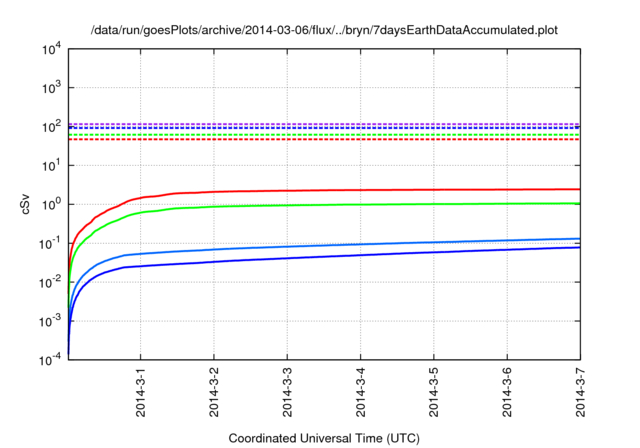640x448 pixels.
Task: Select the 2014-3-6 date tick label
Action: (x=507, y=392)
